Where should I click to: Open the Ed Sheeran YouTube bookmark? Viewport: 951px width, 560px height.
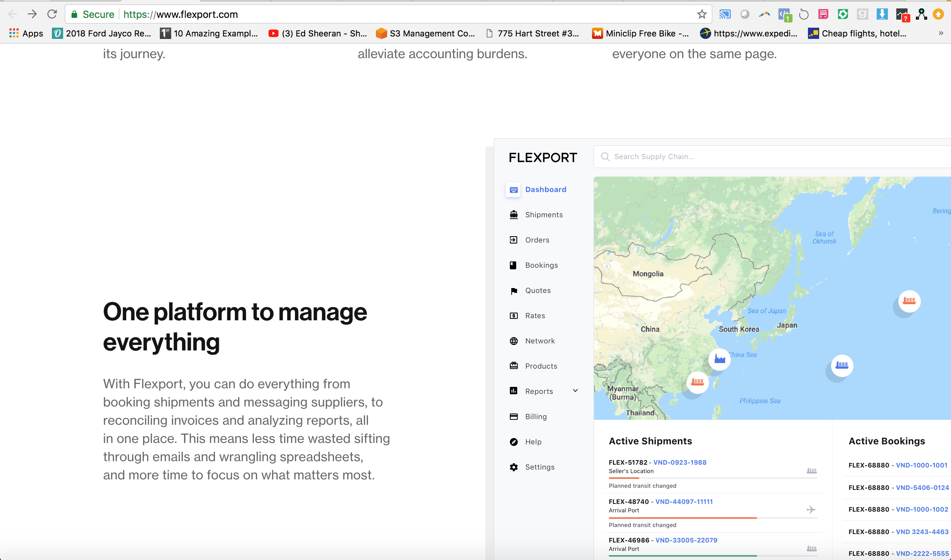pos(317,34)
